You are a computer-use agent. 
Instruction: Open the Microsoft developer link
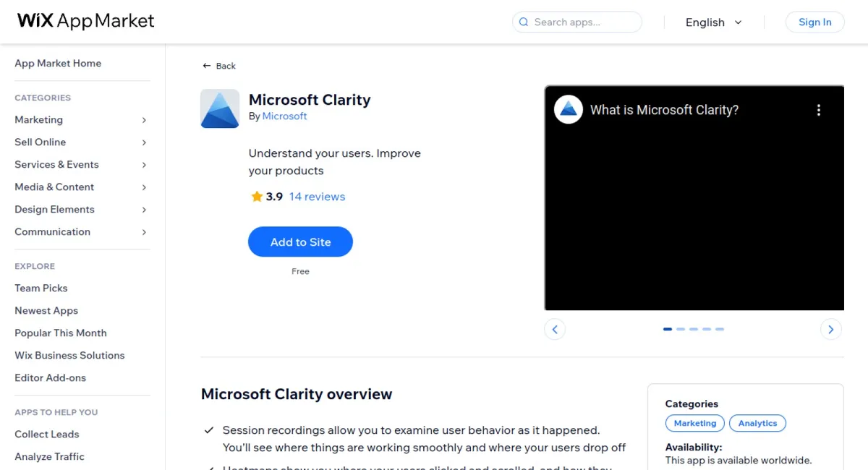[284, 116]
